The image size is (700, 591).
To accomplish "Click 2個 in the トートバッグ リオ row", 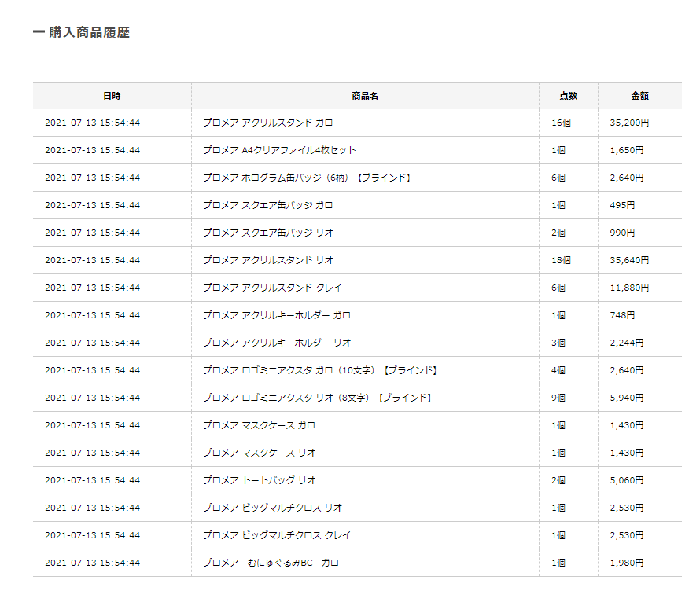I will click(558, 480).
